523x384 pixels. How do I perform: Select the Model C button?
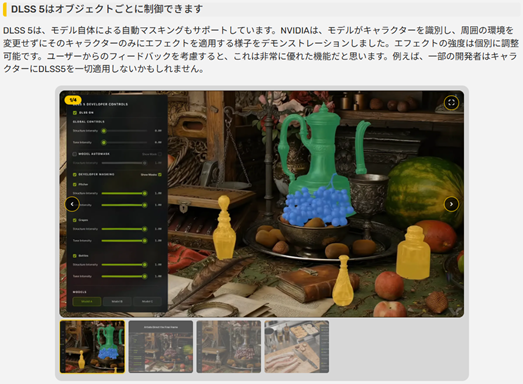click(x=147, y=302)
